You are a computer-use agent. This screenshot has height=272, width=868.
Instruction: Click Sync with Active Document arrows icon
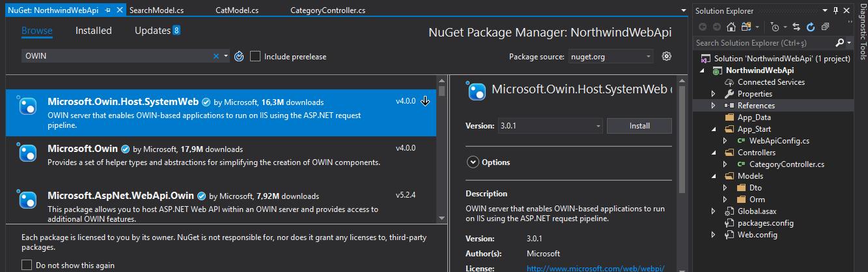pyautogui.click(x=796, y=27)
